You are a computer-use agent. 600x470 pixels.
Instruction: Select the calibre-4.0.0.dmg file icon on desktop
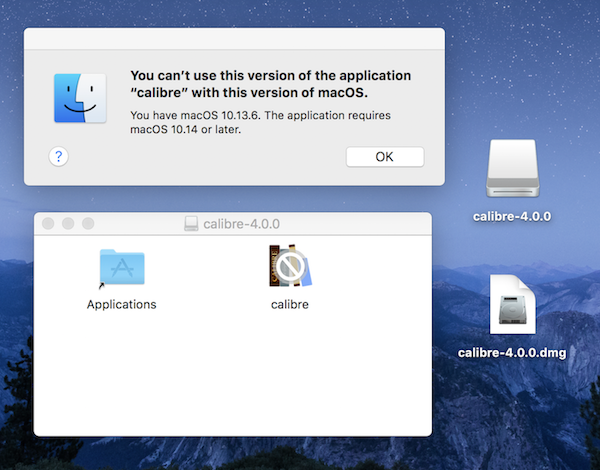pos(513,304)
